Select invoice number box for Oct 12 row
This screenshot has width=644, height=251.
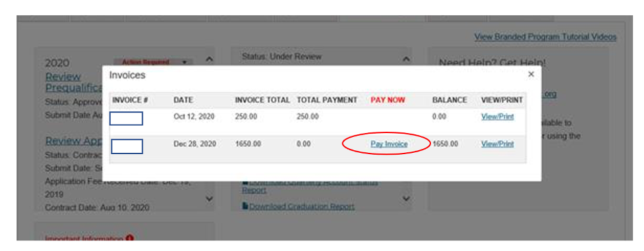click(x=126, y=119)
